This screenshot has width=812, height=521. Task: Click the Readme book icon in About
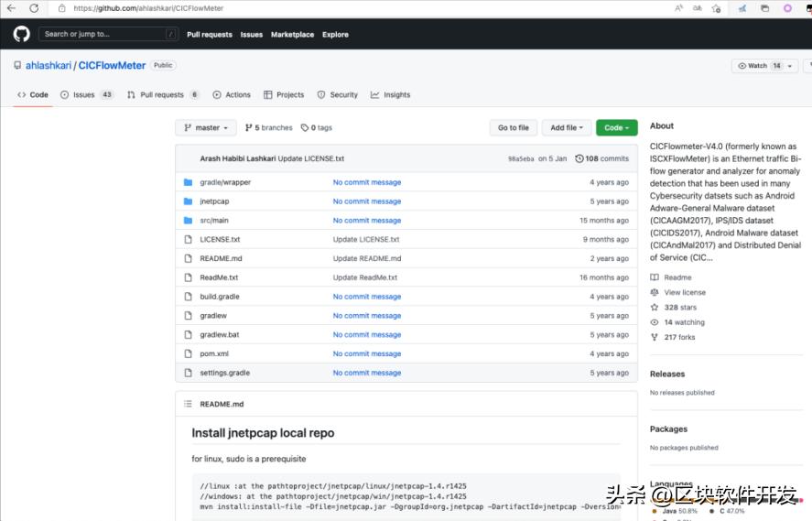pos(655,277)
